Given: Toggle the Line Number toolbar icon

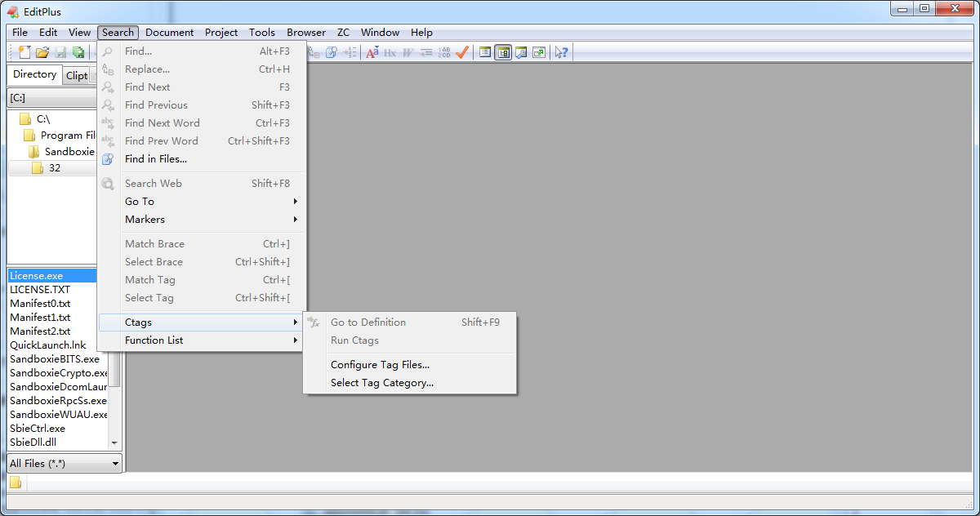Looking at the screenshot, I should [x=443, y=52].
